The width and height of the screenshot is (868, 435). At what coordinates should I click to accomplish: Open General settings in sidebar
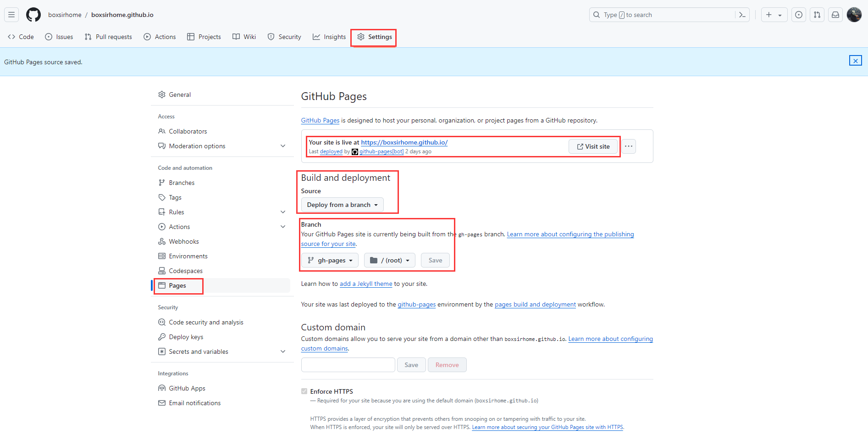point(222,95)
